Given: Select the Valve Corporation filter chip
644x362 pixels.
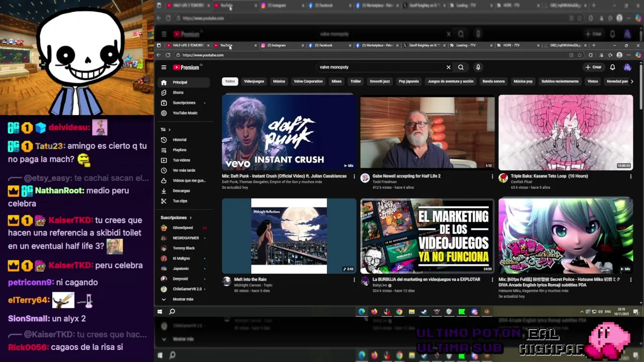Looking at the screenshot, I should point(308,81).
